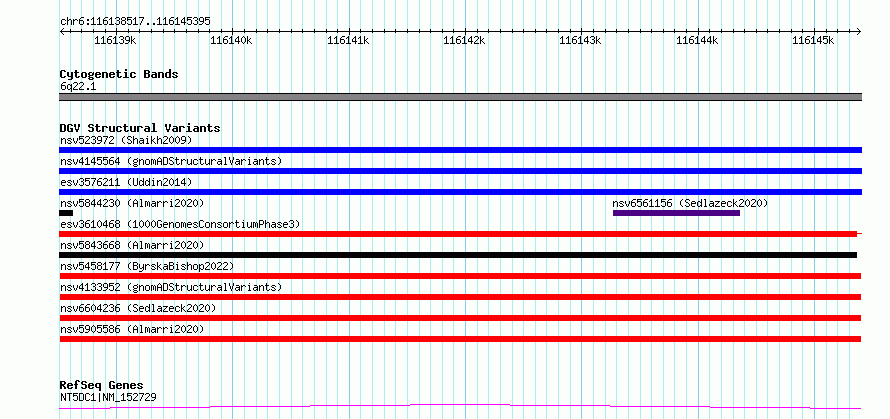Screen dimensions: 890x419
Task: Click the ruler's left arrow end
Action: (x=62, y=31)
